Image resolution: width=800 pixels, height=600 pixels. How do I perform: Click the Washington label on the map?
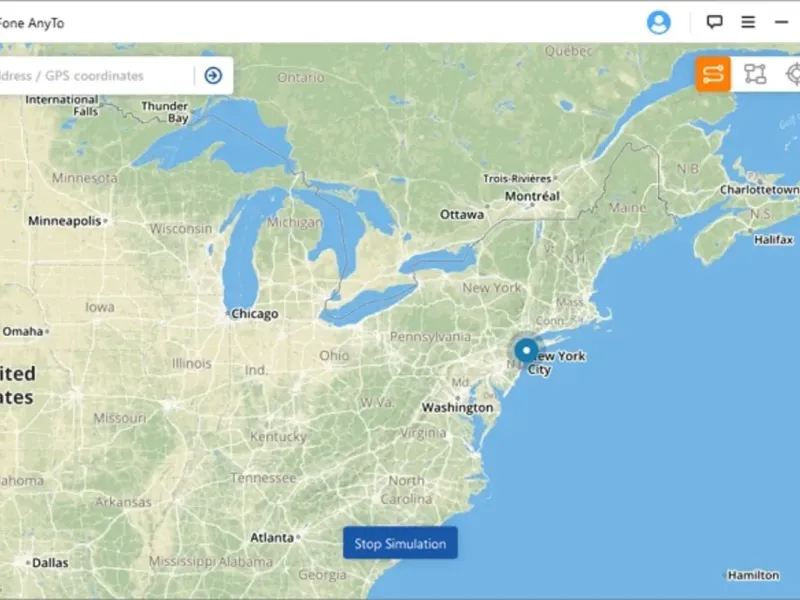(x=457, y=408)
